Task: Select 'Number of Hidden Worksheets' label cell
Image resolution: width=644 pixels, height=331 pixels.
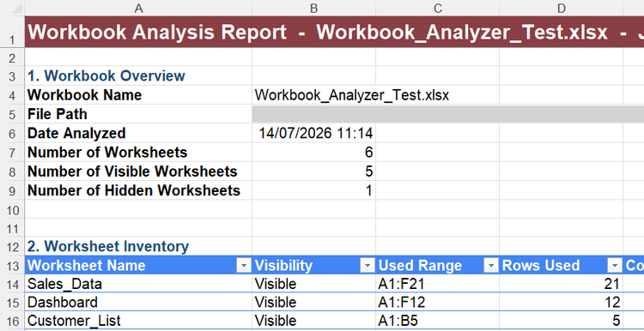Action: point(138,190)
